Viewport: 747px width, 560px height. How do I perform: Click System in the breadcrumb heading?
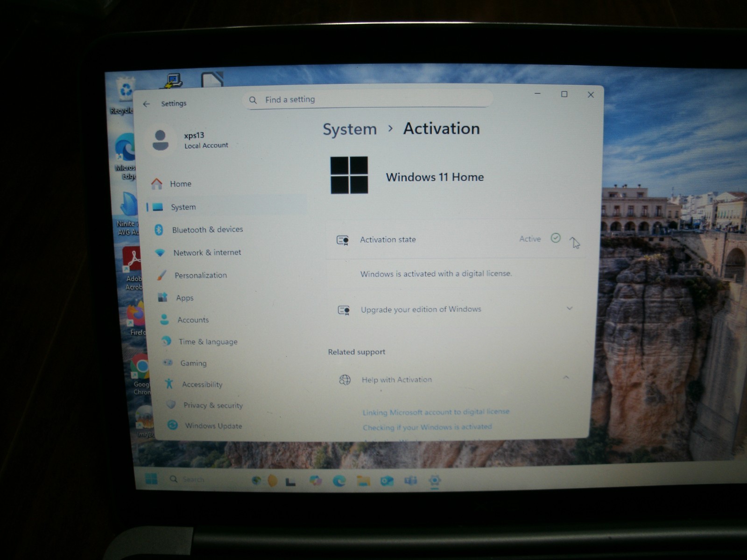(350, 129)
